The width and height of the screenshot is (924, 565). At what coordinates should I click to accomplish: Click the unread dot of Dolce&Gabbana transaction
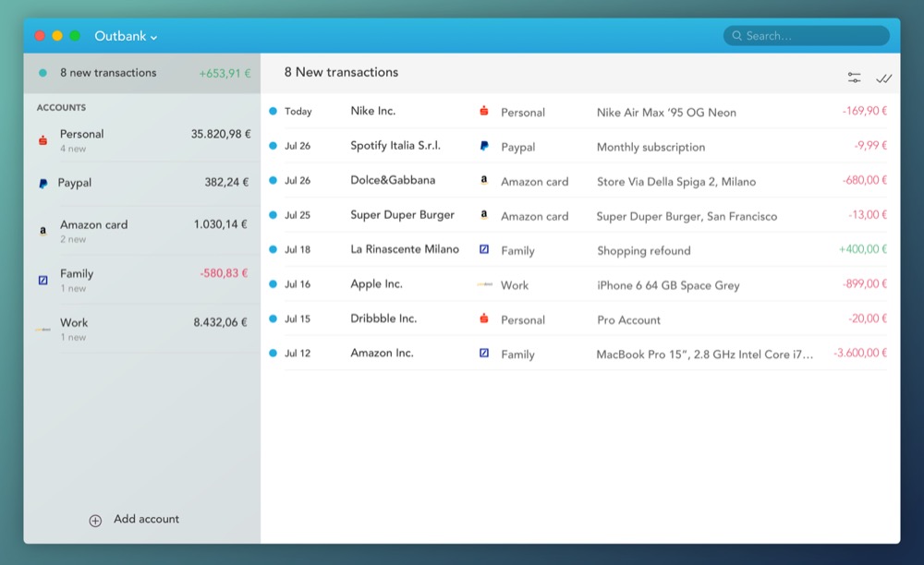[273, 181]
